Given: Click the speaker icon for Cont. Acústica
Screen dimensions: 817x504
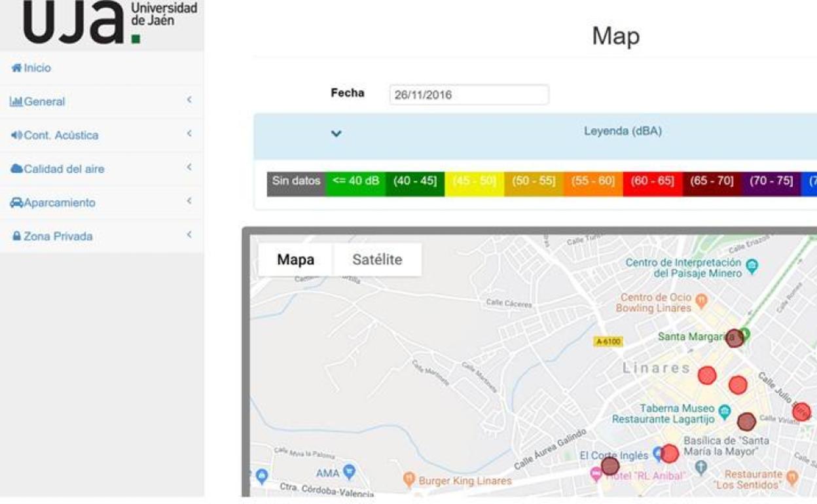Looking at the screenshot, I should tap(16, 135).
